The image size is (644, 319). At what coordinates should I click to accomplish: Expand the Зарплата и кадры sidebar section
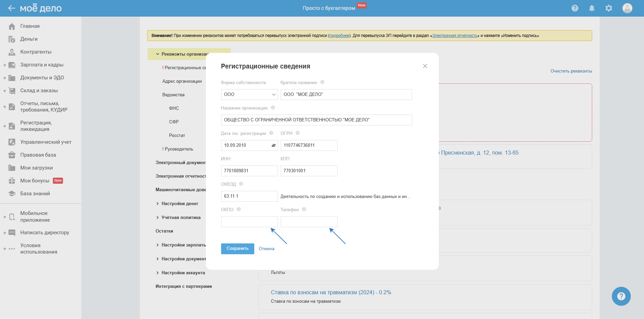[5, 65]
